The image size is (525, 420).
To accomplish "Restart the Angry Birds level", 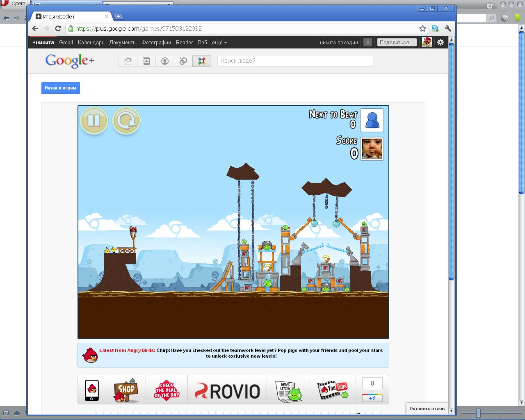I will pos(126,121).
